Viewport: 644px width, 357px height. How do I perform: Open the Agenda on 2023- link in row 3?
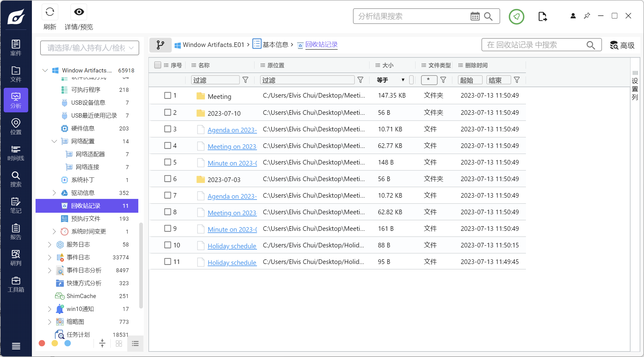232,130
